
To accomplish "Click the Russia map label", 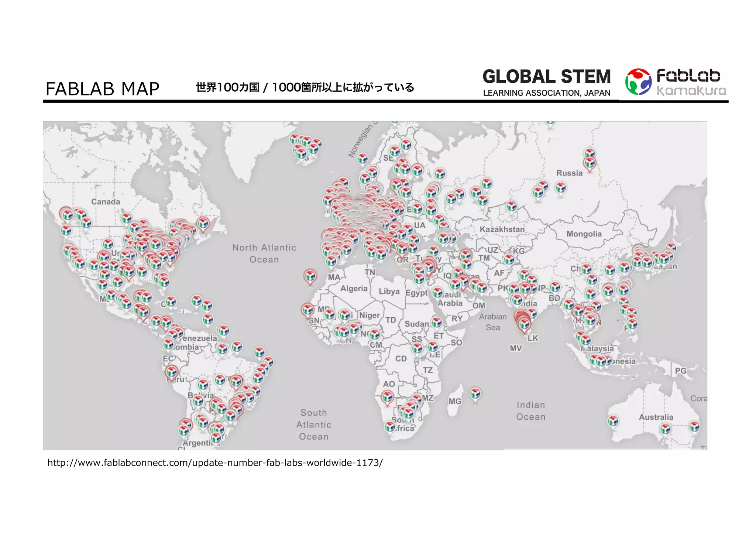I will pos(569,173).
